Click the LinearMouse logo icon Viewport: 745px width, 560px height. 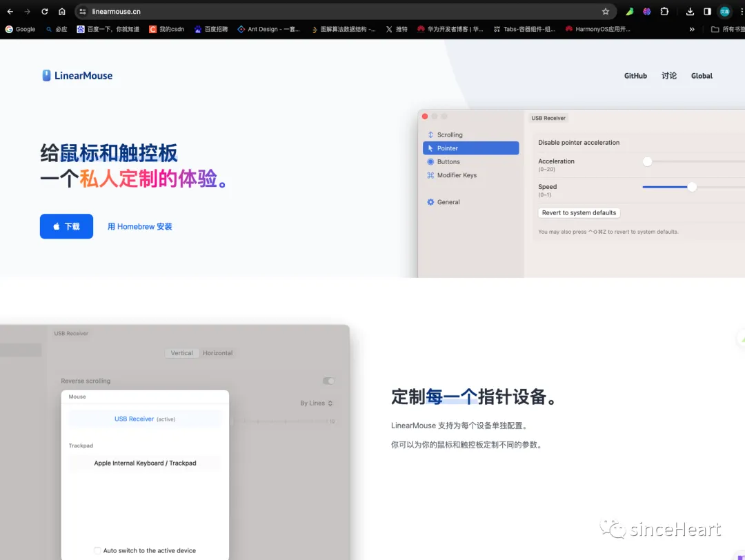click(46, 76)
